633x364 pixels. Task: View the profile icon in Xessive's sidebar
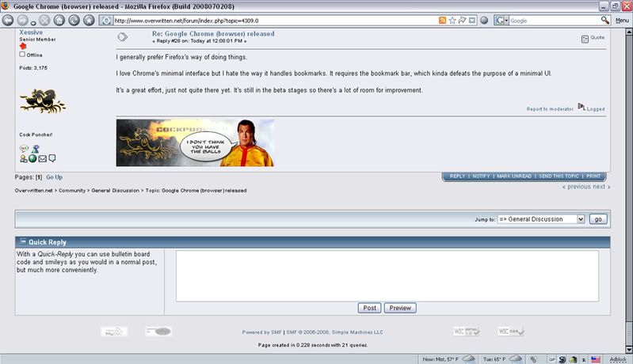(x=24, y=159)
